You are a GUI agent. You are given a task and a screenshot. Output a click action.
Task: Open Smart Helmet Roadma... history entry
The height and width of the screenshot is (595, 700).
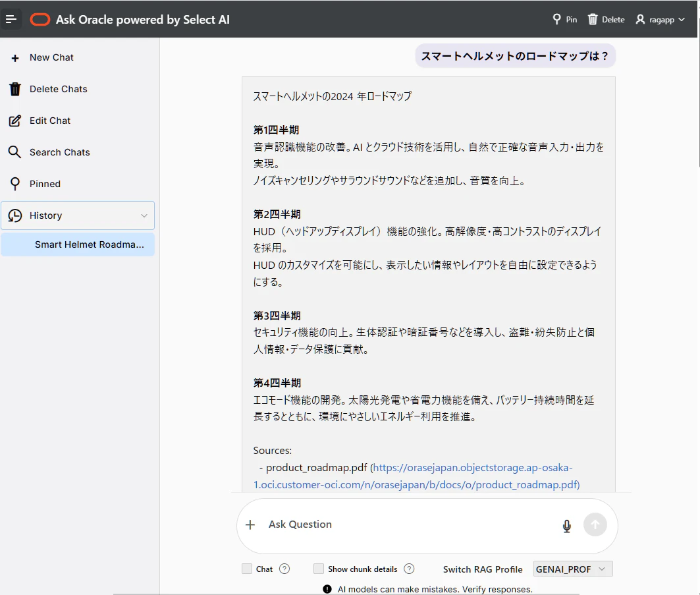pos(78,244)
